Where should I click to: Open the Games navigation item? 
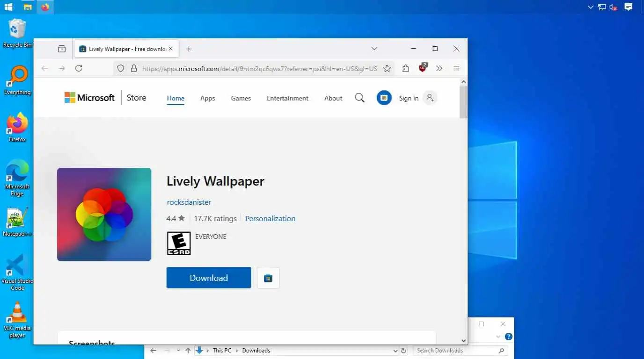[x=241, y=98]
